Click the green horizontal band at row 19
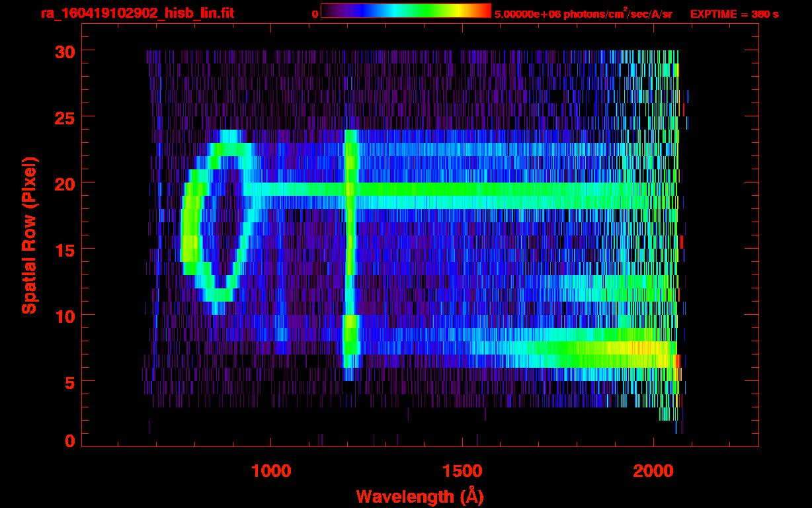The image size is (812, 508). (463, 190)
